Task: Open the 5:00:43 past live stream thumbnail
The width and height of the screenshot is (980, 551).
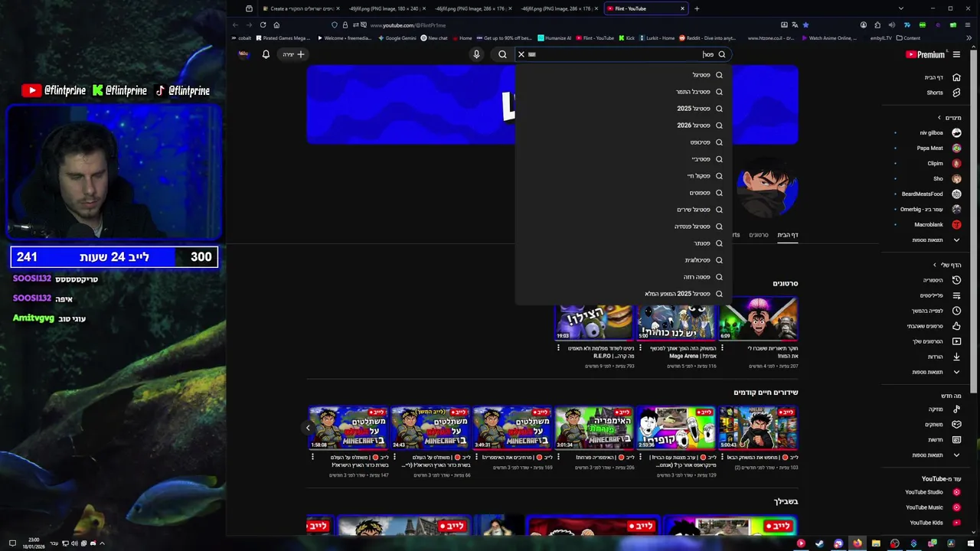Action: point(758,428)
